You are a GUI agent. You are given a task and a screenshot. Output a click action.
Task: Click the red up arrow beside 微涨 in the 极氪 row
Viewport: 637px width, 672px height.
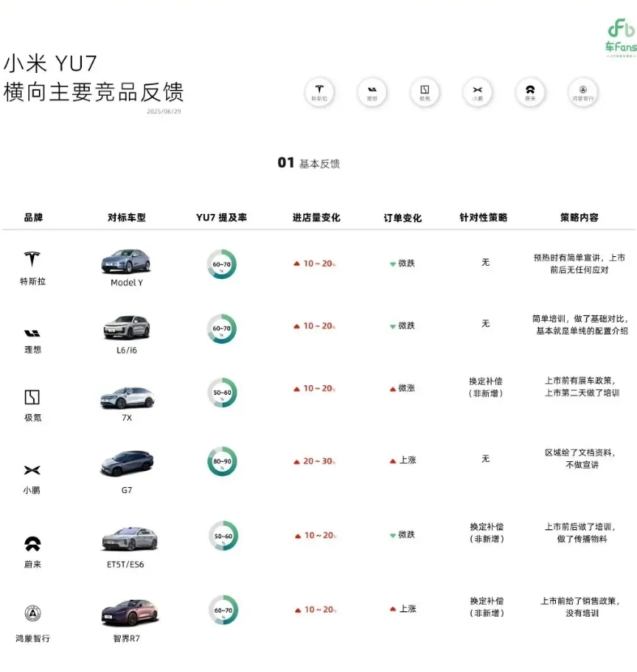(393, 389)
